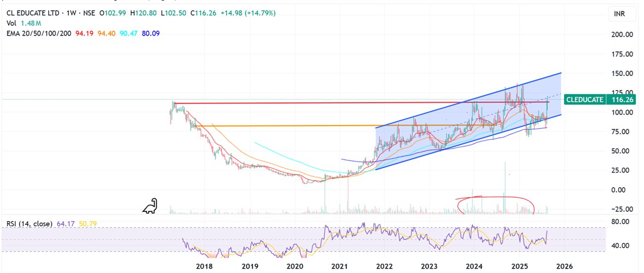Click the low price L102.50 value

coord(173,13)
